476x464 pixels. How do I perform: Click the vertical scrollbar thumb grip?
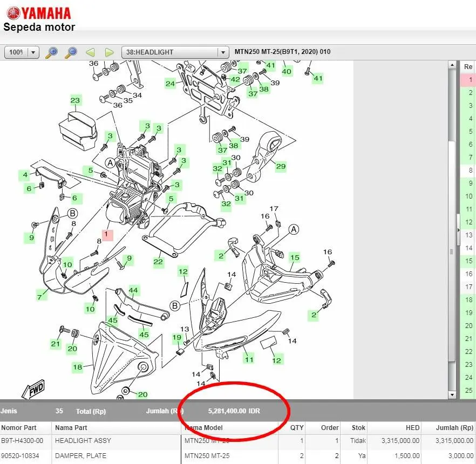click(452, 251)
